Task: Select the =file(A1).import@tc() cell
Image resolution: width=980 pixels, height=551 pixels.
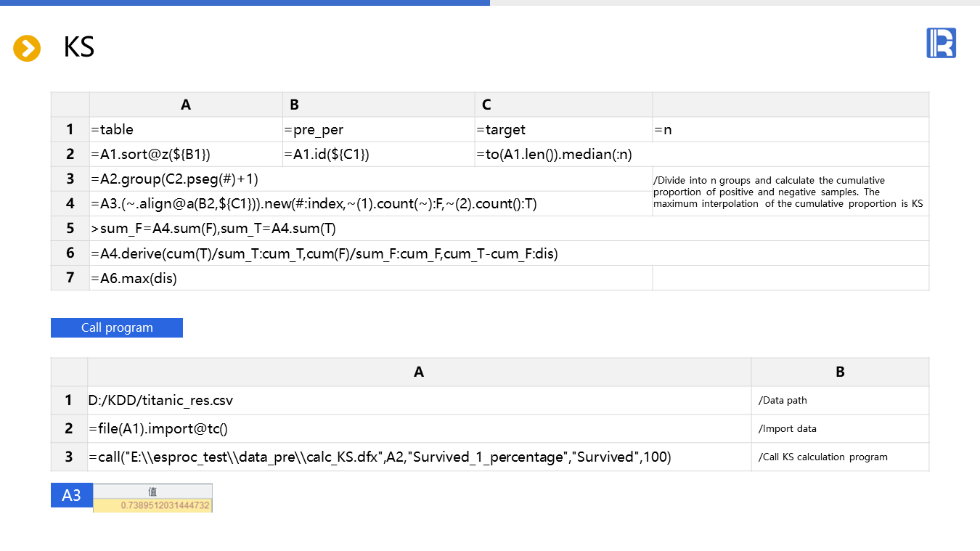Action: click(419, 429)
